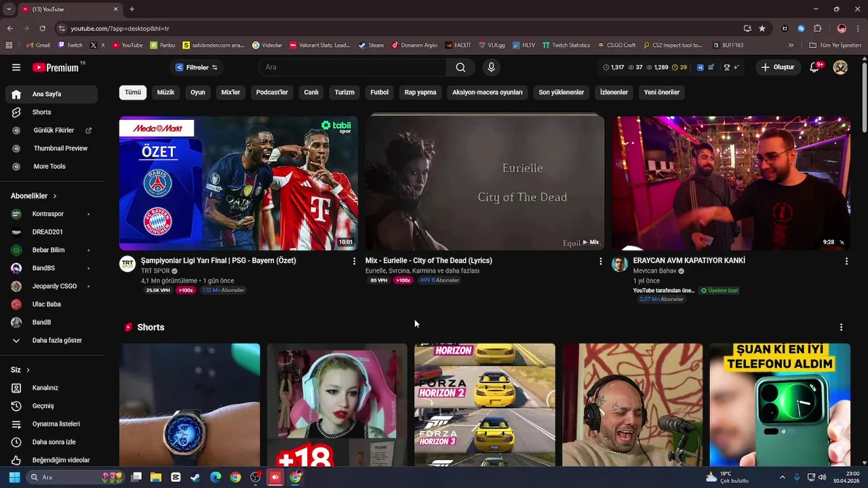Click the Chrome address bar URL
868x488 pixels.
coord(120,28)
